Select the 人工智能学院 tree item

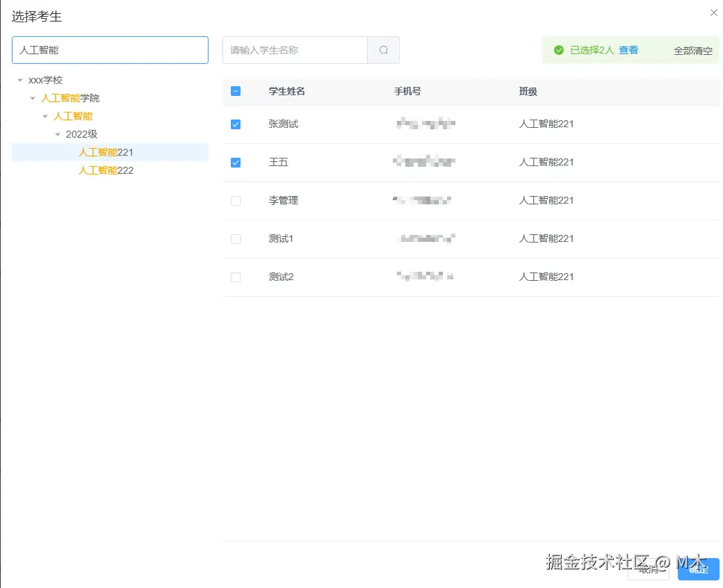[x=70, y=98]
